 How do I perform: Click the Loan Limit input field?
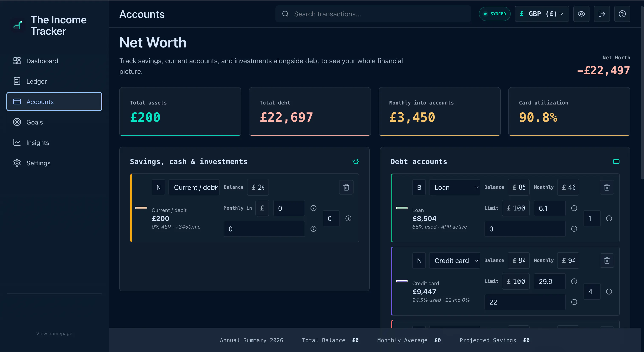tap(516, 208)
